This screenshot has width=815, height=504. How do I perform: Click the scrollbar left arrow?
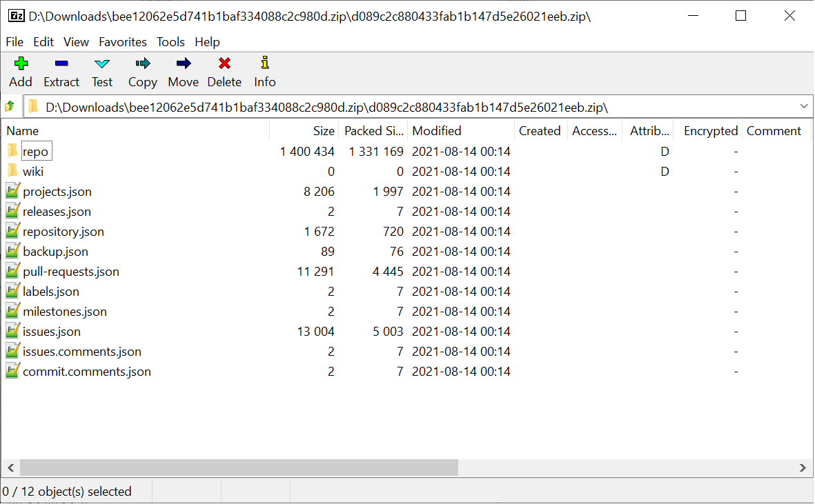click(x=11, y=467)
